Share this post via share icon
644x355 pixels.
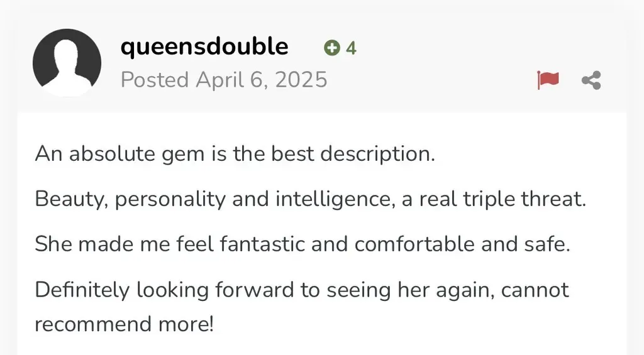(591, 80)
